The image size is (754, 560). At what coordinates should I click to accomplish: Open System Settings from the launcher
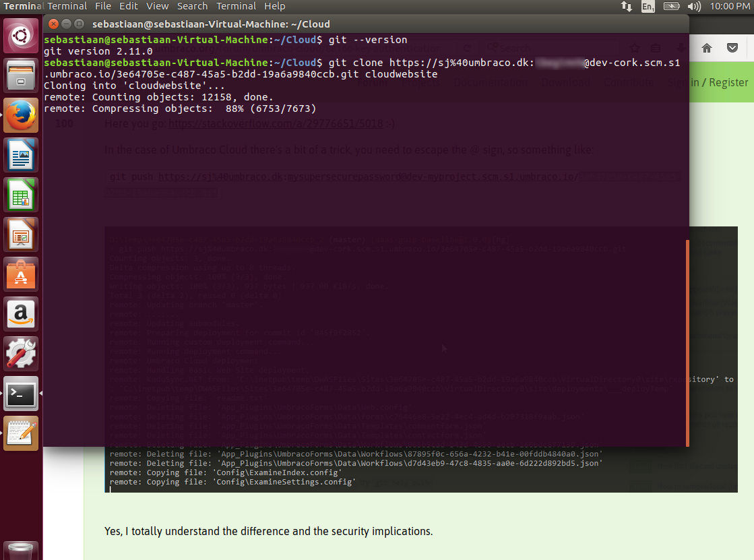[x=21, y=354]
